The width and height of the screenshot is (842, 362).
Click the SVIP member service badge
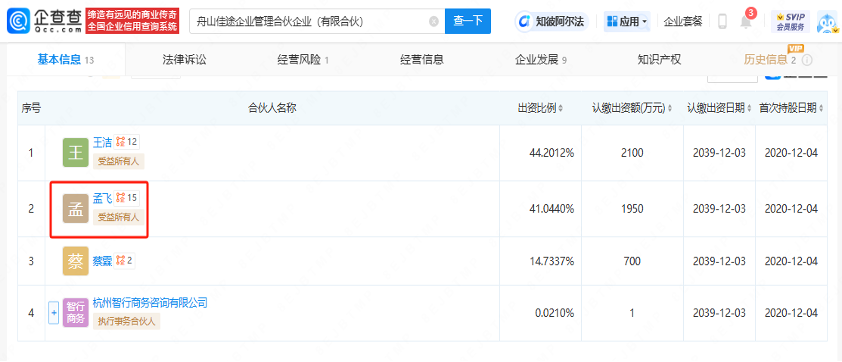pos(790,21)
